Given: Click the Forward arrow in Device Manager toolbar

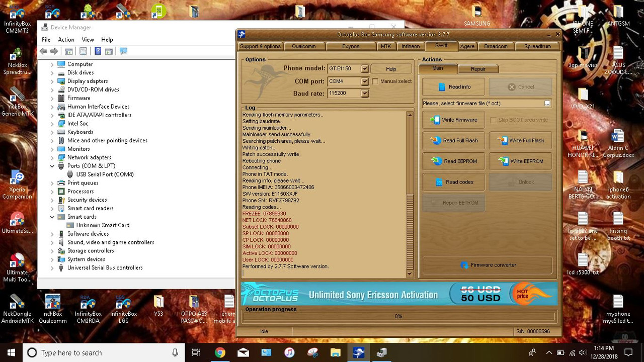Looking at the screenshot, I should (54, 51).
